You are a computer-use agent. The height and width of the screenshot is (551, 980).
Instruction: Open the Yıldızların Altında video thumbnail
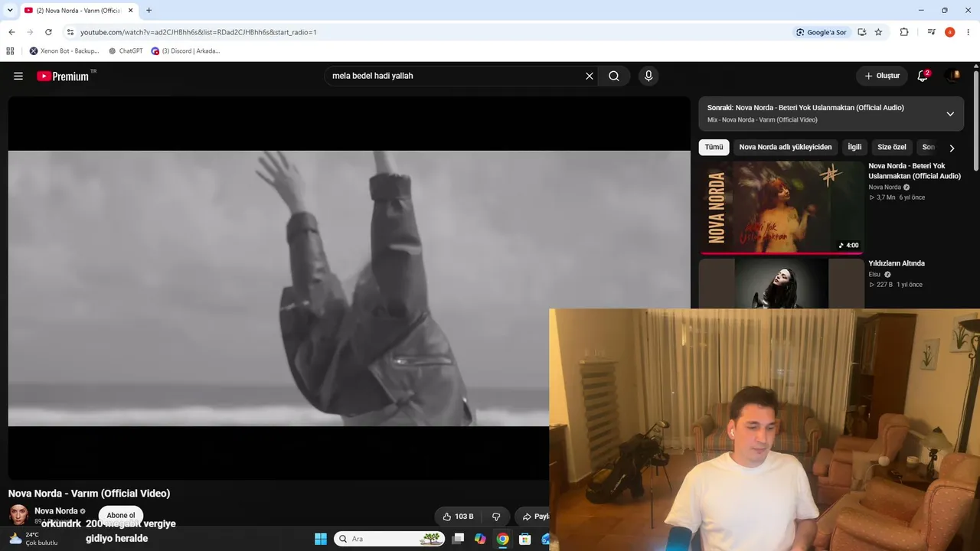[x=781, y=283]
